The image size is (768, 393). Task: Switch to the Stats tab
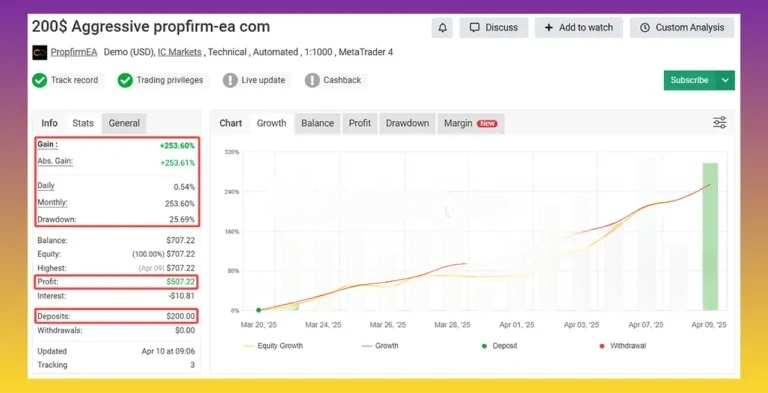click(83, 123)
